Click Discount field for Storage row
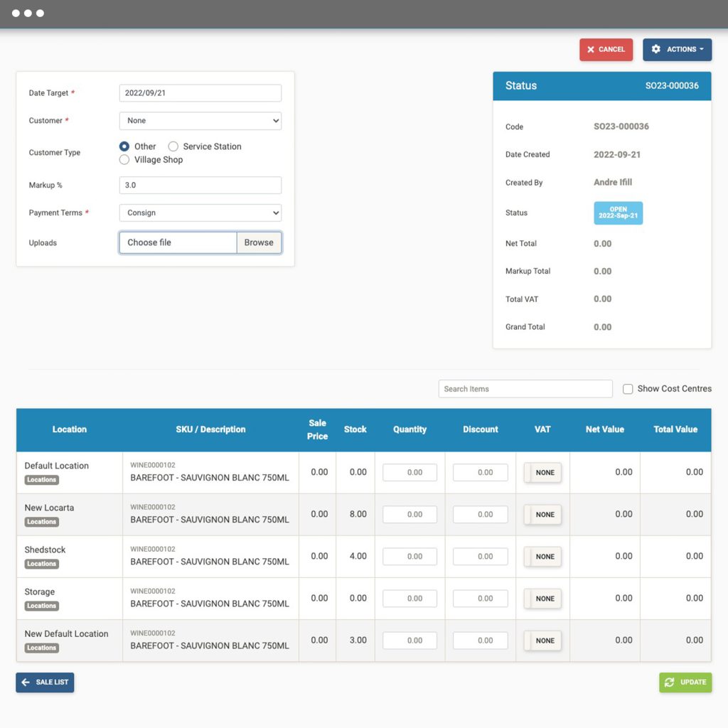This screenshot has width=728, height=728. click(x=480, y=599)
